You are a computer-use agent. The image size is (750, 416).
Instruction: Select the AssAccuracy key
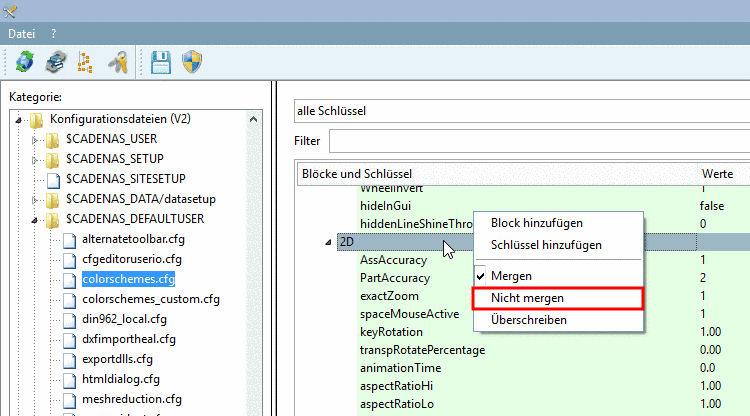coord(393,260)
